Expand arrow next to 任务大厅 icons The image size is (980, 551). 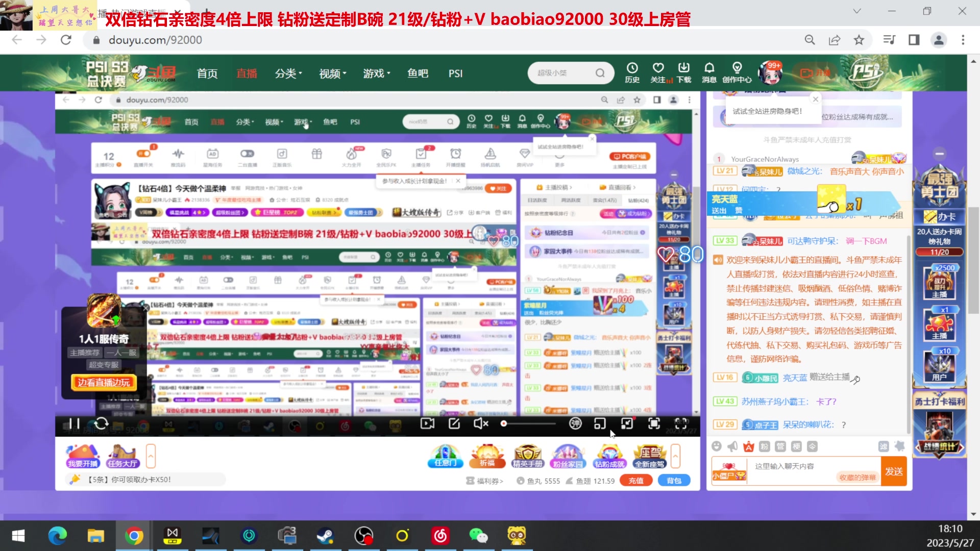tap(151, 456)
